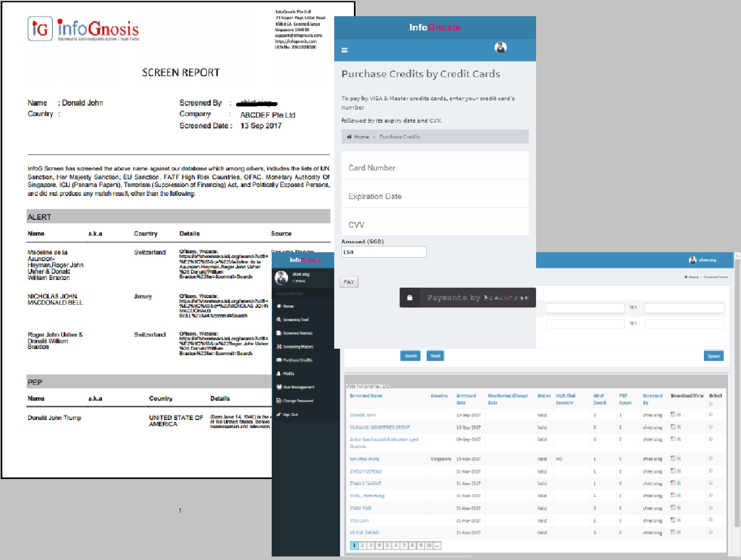
Task: Tick the checkbox for the Singapore 10-Mar-2017 row
Action: tap(711, 459)
